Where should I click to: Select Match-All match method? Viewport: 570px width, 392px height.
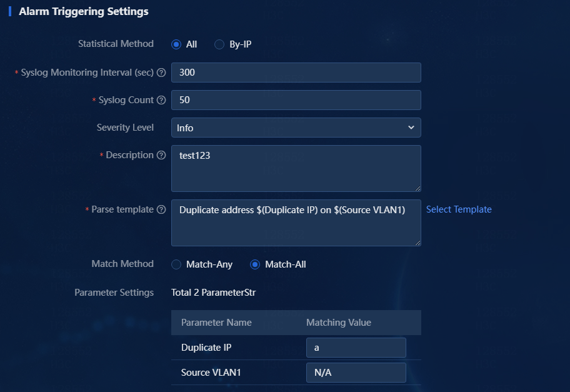pos(255,264)
